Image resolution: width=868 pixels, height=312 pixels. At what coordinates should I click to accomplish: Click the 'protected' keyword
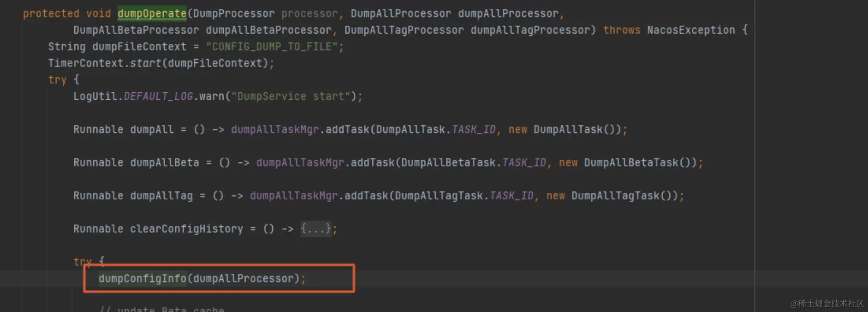coord(51,13)
